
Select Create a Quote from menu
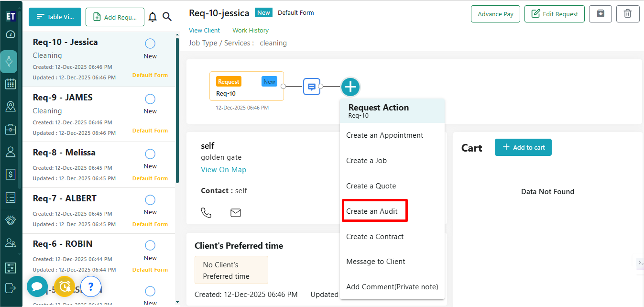[371, 186]
